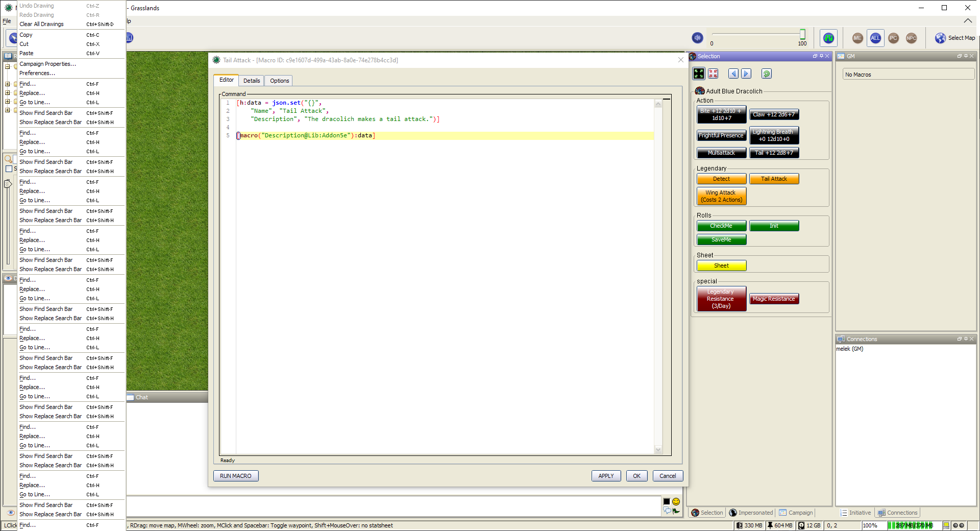Run the Frightful Presence macro

(721, 135)
